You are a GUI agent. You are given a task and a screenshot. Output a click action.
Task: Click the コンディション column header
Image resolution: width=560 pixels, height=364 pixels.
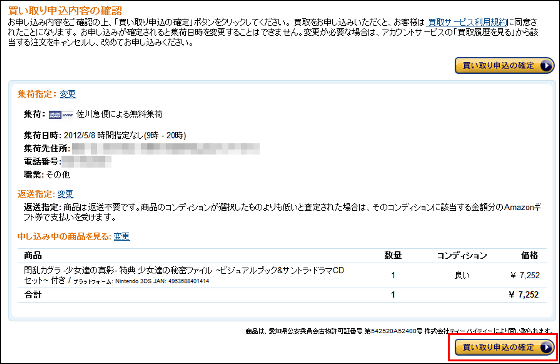462,255
